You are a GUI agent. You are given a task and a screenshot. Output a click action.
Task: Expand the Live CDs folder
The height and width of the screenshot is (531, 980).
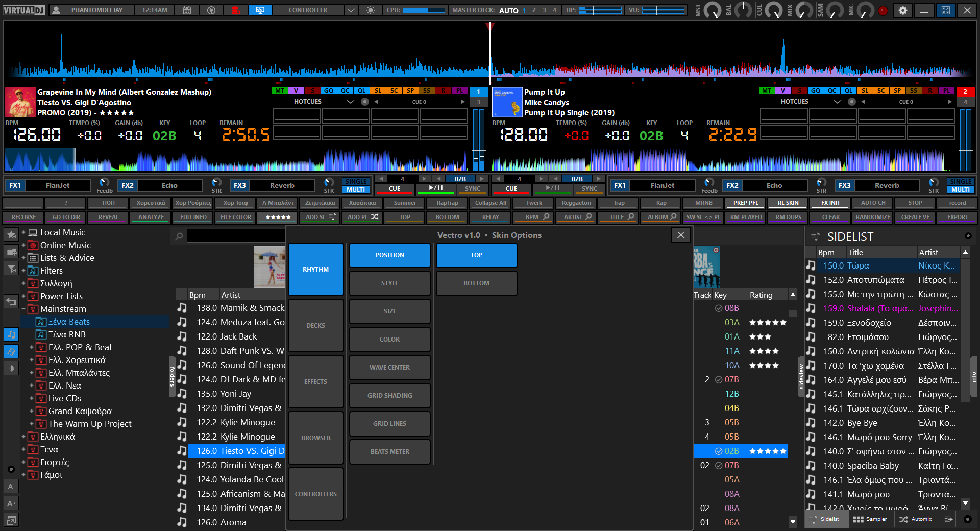click(x=32, y=398)
